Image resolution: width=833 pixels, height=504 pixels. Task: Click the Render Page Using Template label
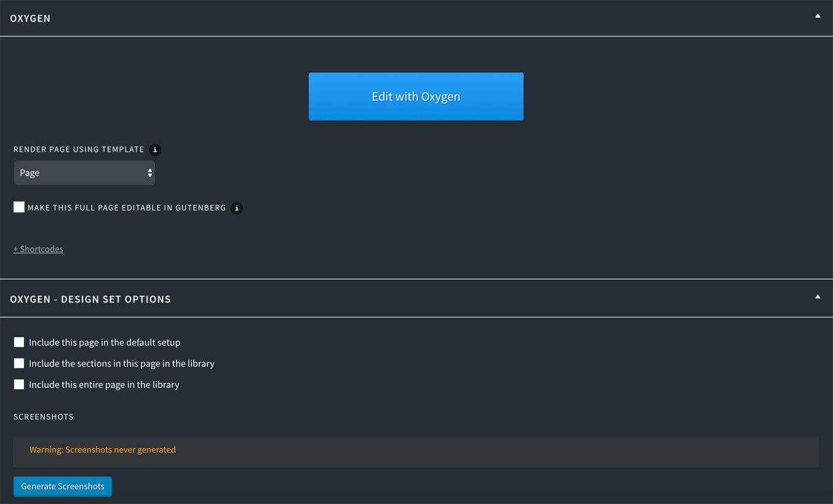79,149
